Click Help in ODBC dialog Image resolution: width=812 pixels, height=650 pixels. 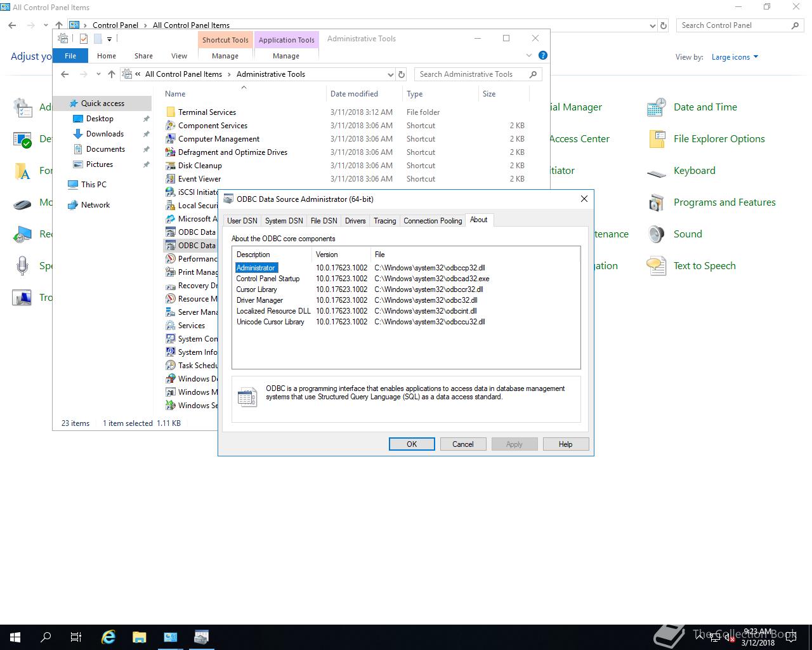click(x=566, y=444)
